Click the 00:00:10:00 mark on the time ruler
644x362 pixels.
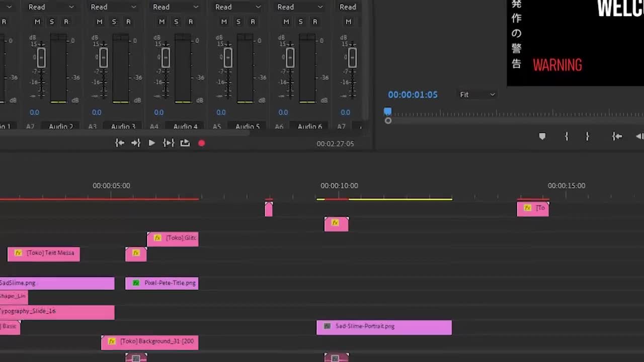click(340, 186)
